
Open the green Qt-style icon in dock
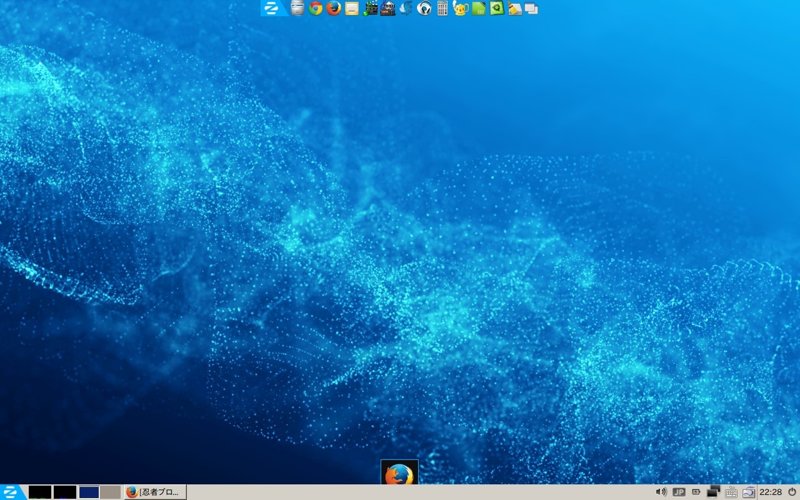click(496, 8)
